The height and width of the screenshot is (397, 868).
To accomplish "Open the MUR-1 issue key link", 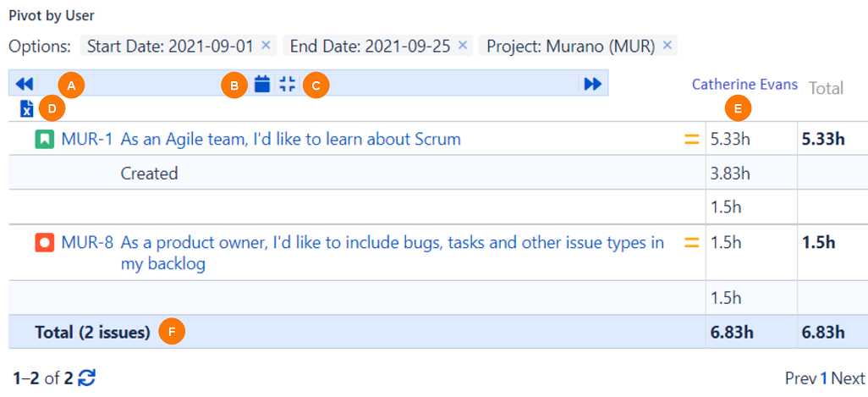I will click(87, 139).
